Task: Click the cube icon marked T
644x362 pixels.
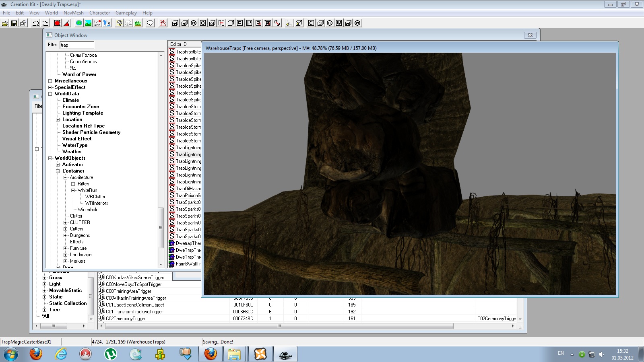Action: pos(175,23)
